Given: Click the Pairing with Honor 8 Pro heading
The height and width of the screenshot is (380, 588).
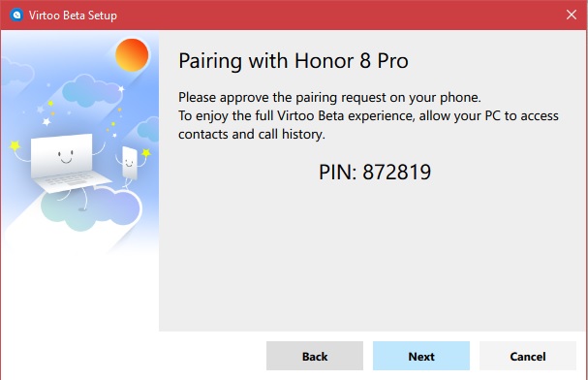Looking at the screenshot, I should [x=294, y=61].
